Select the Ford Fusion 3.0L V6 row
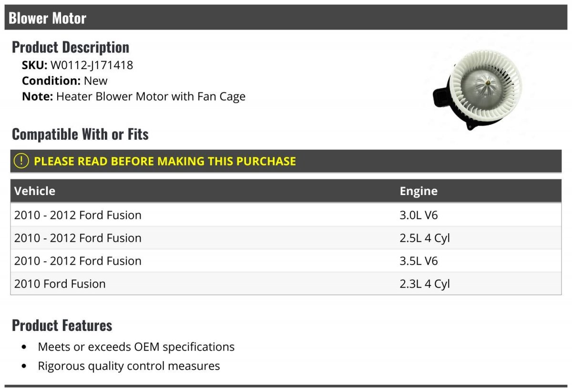 286,215
